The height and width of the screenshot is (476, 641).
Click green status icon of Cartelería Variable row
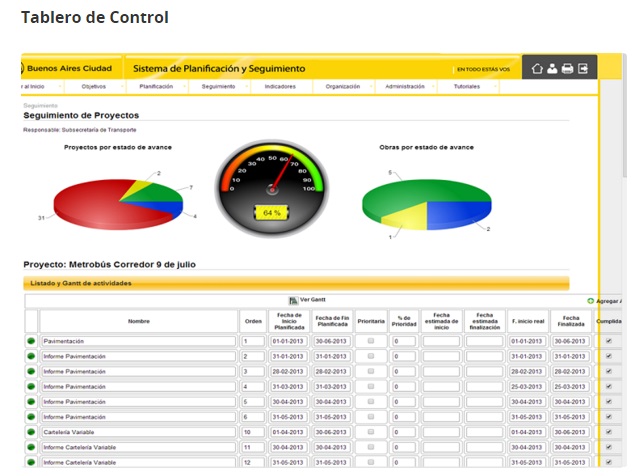(x=31, y=432)
